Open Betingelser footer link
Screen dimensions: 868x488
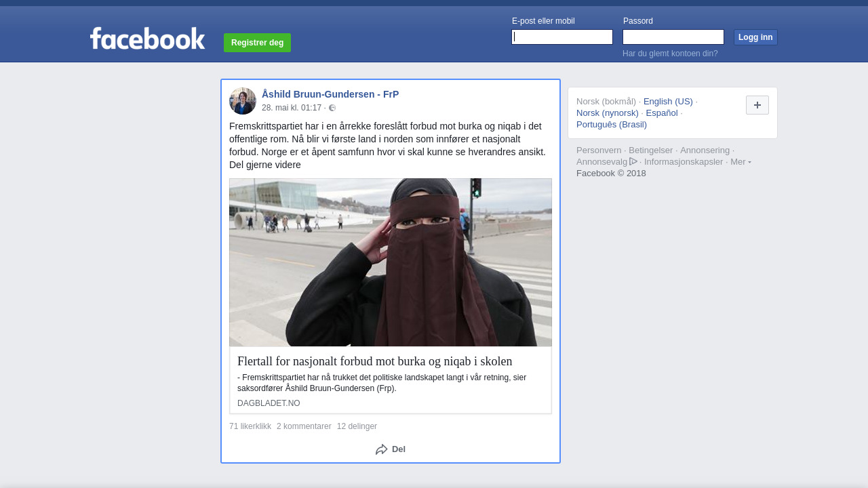tap(651, 150)
